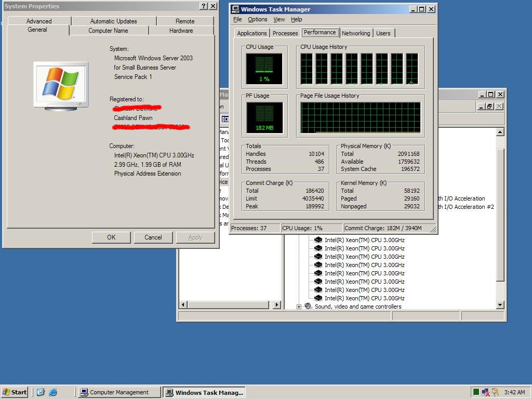Click the left scroll arrow of the console tree

coord(183,304)
